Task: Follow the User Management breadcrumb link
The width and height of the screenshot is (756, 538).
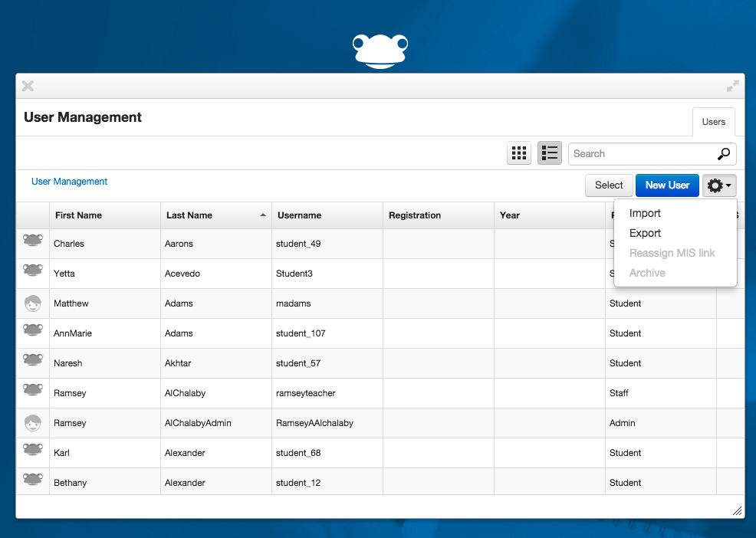Action: click(x=70, y=182)
